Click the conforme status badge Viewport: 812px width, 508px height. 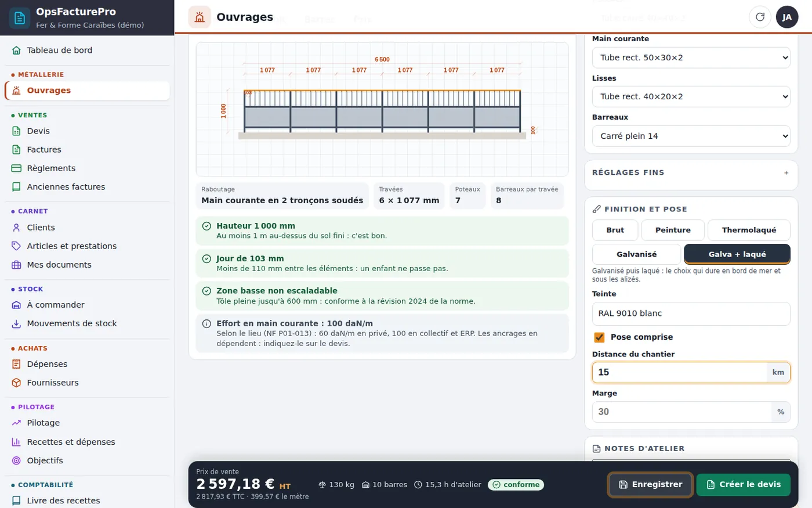tap(516, 485)
